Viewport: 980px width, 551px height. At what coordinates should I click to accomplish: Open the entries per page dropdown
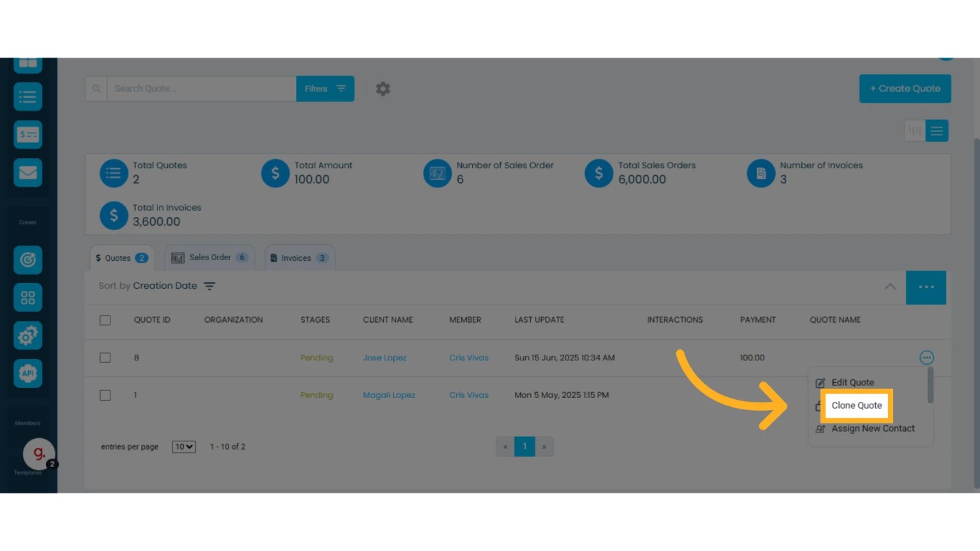point(184,447)
